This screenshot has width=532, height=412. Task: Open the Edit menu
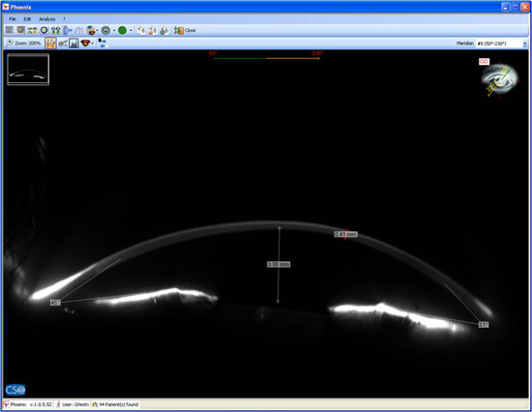tap(27, 19)
